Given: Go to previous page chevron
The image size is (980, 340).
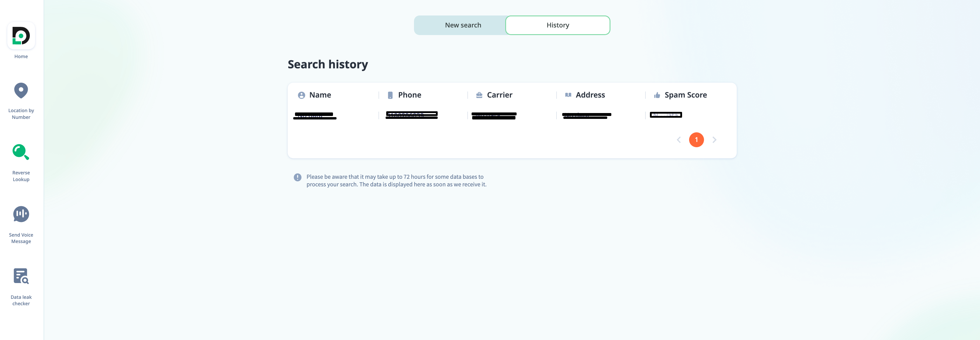Looking at the screenshot, I should point(678,140).
